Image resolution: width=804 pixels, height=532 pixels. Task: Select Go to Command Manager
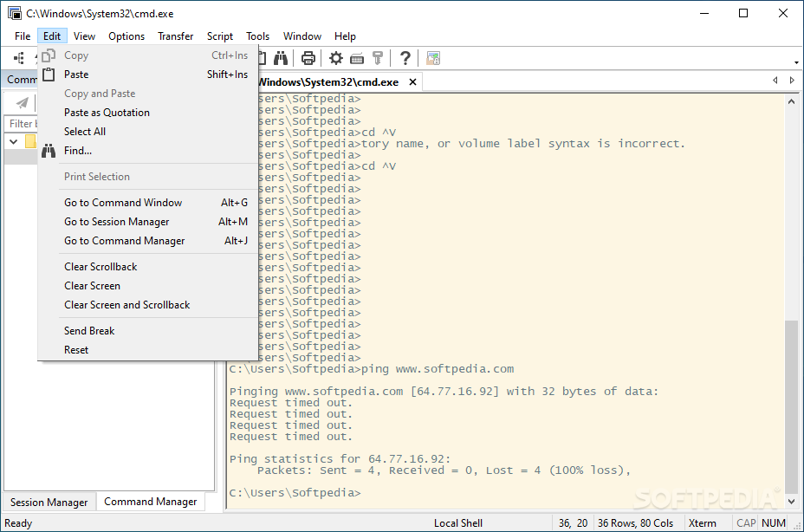(147, 240)
